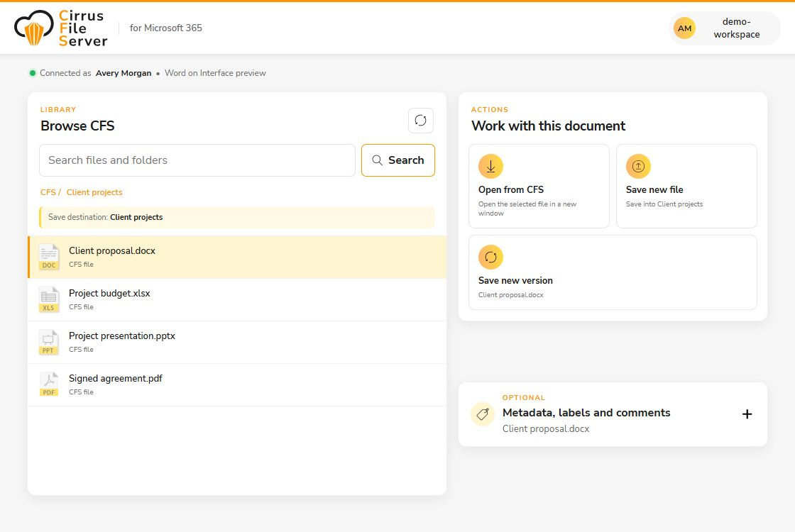Image resolution: width=795 pixels, height=532 pixels.
Task: Go to CFS root in breadcrumb
Action: (48, 192)
